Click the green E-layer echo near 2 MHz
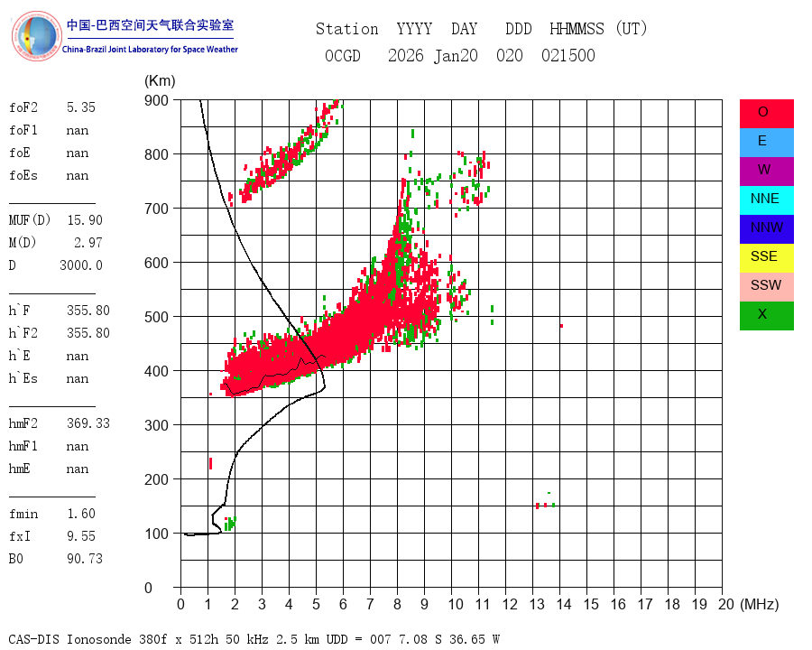 click(x=230, y=523)
